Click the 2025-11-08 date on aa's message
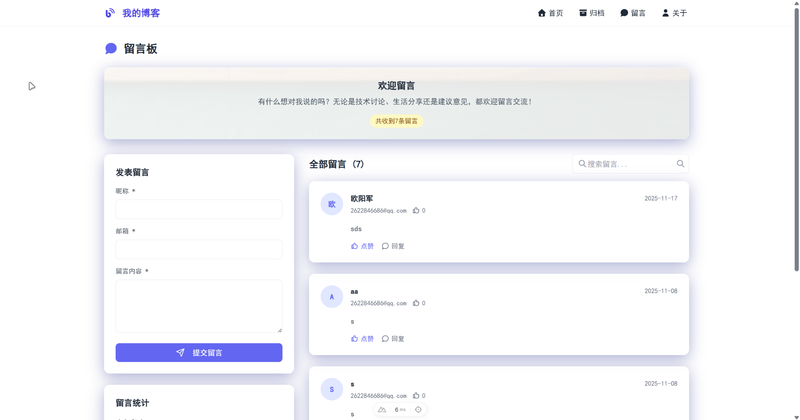The width and height of the screenshot is (800, 420). pyautogui.click(x=661, y=291)
